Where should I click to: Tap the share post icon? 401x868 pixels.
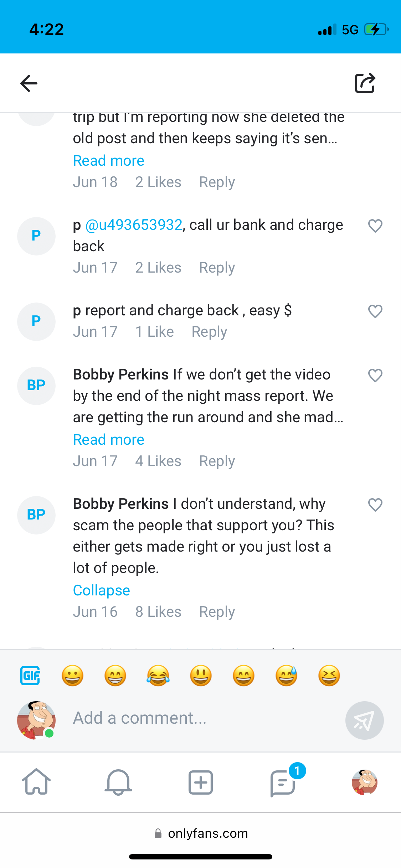click(365, 83)
